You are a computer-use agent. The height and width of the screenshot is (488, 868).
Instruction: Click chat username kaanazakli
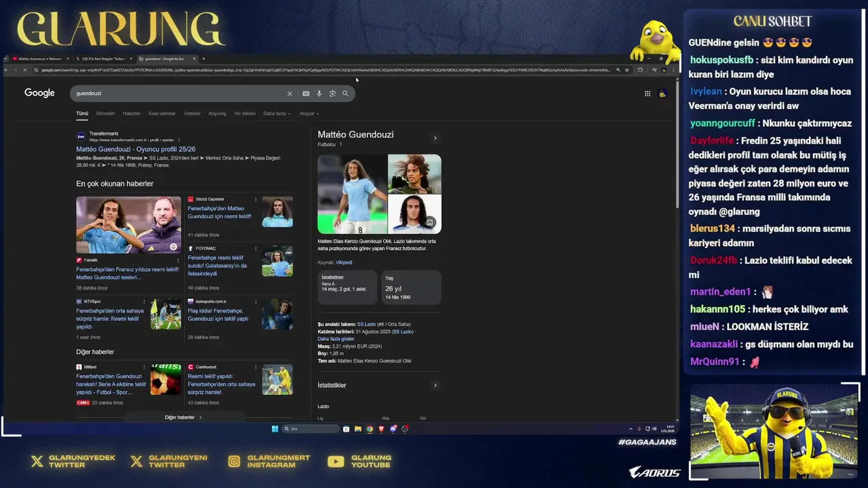click(714, 344)
